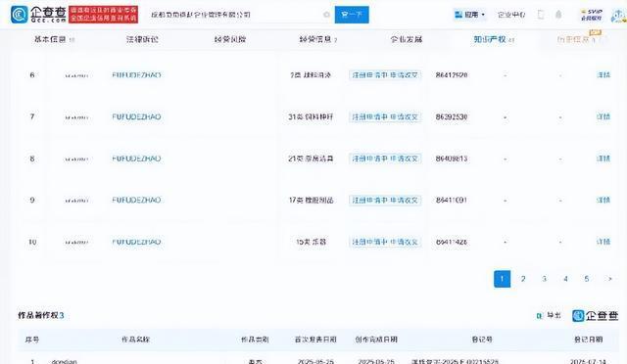Click the status badge in row 9
This screenshot has height=364, width=627.
(x=385, y=201)
